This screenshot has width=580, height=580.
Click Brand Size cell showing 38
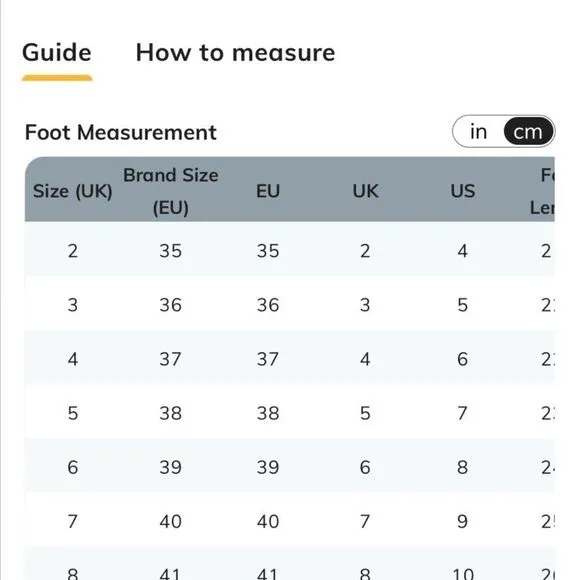coord(171,413)
